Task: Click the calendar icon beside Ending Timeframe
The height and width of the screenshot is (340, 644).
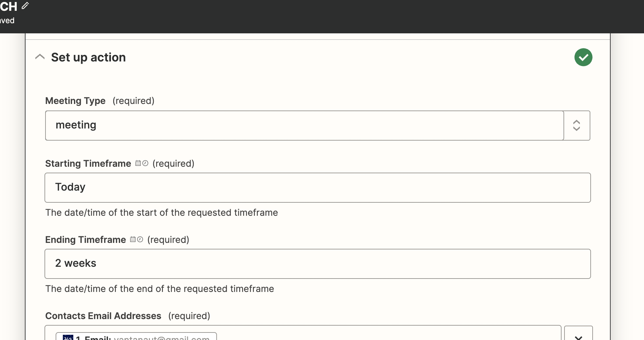Action: [x=133, y=239]
